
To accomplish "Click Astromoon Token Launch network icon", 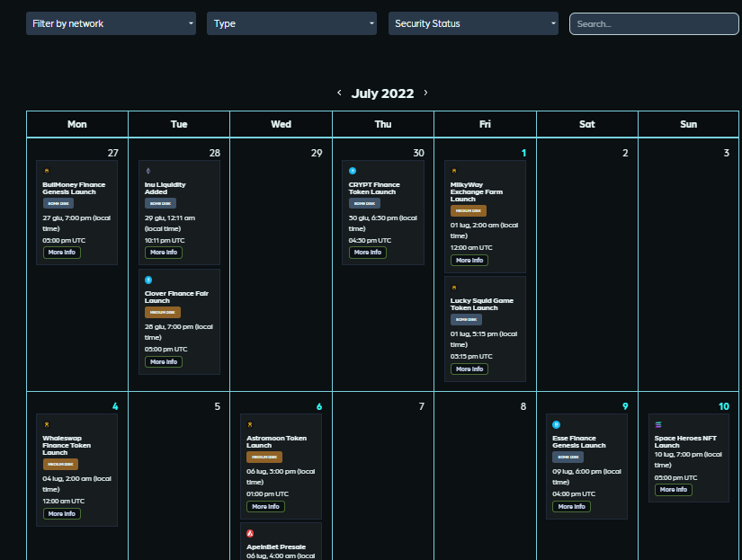I will [250, 425].
